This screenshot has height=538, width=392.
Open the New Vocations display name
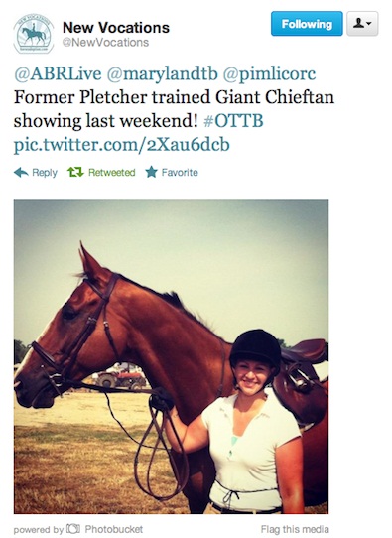point(116,28)
